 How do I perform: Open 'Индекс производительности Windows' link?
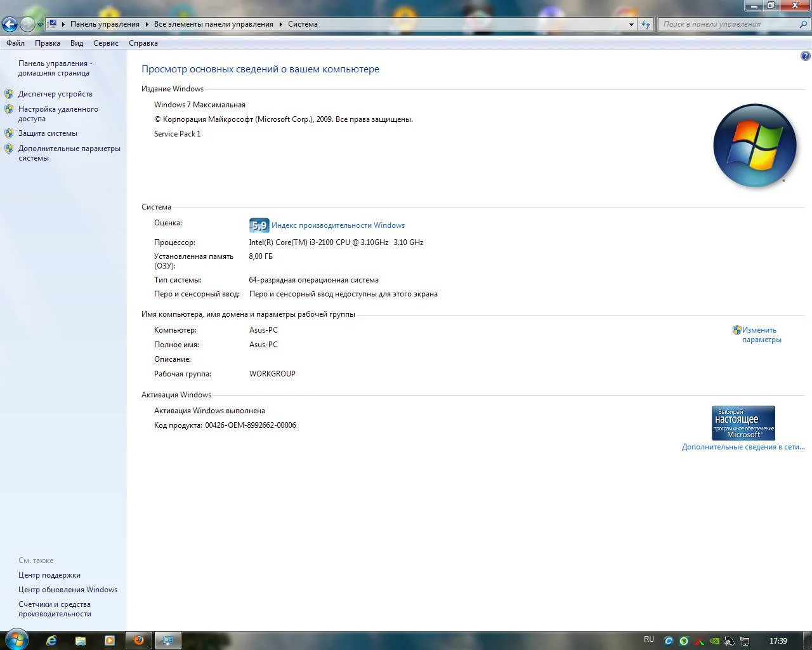point(337,225)
